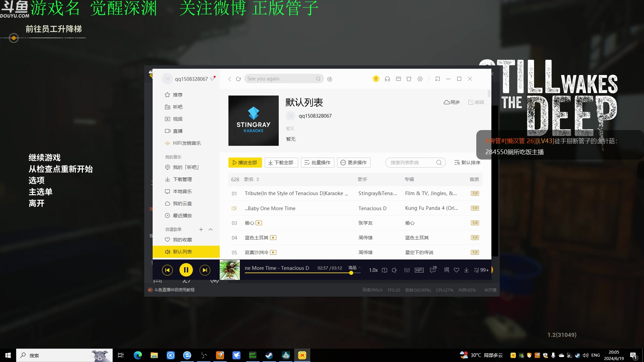Switch to mini mode via title bar icon
Viewport: 644px width, 362px height.
(437, 79)
